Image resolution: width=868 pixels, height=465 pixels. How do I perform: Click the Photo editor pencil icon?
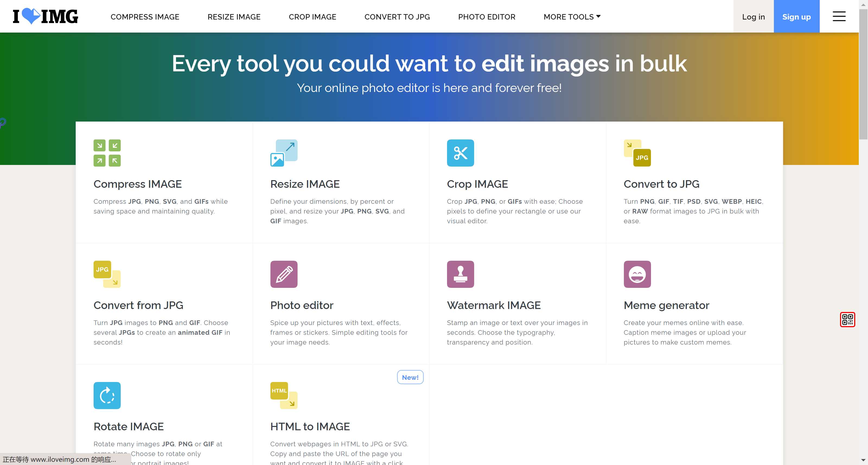(x=284, y=274)
